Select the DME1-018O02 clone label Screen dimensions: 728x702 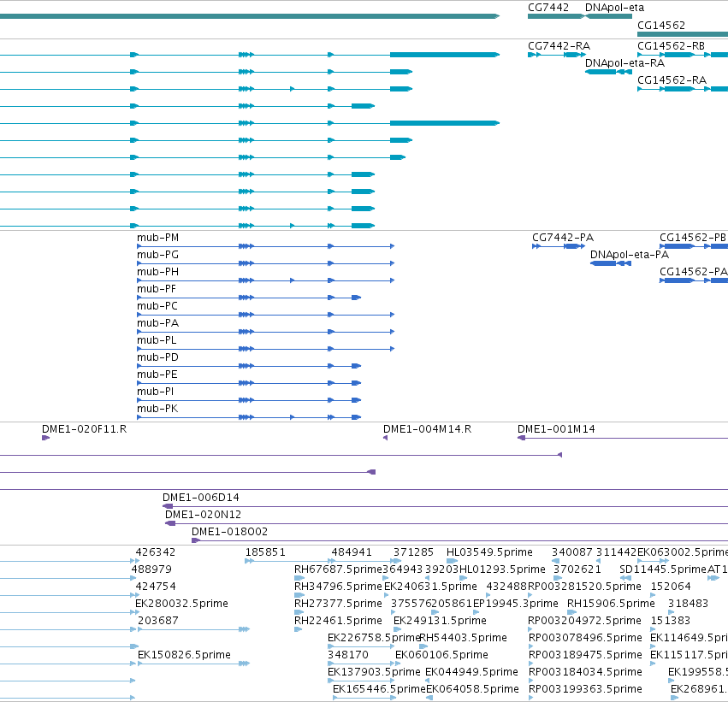pos(230,532)
